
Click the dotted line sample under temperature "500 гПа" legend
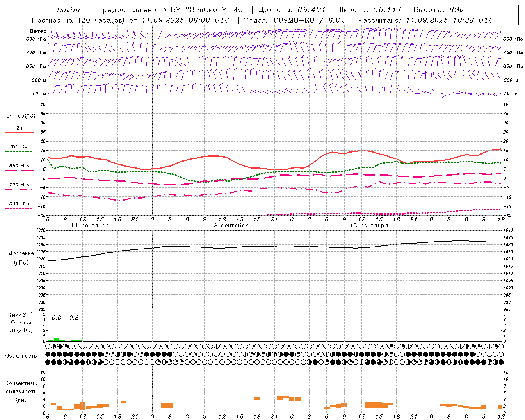point(19,208)
